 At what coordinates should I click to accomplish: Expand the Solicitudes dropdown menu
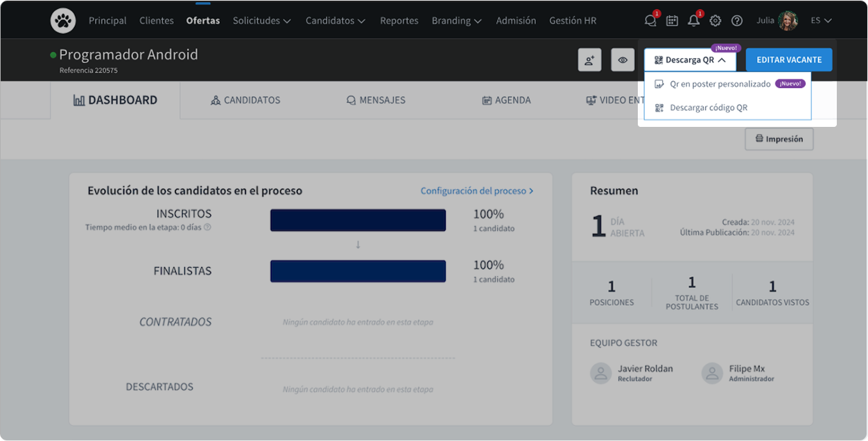click(x=261, y=21)
